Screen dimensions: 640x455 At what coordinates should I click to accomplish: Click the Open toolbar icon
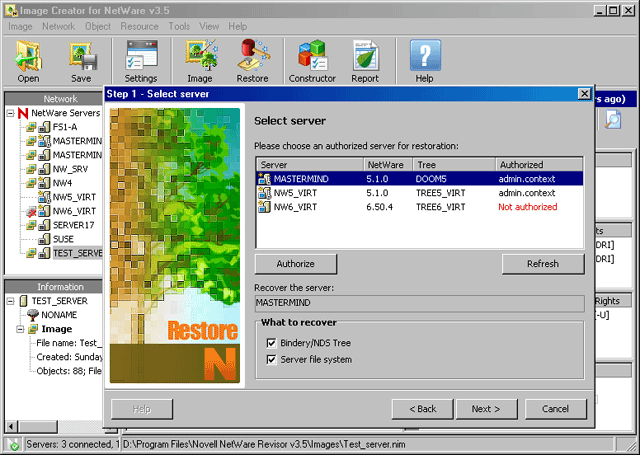(28, 61)
